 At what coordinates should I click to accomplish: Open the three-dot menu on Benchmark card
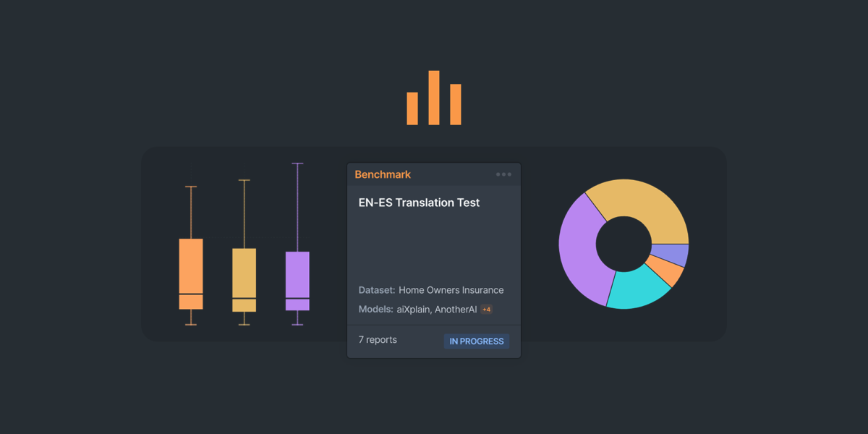tap(503, 174)
